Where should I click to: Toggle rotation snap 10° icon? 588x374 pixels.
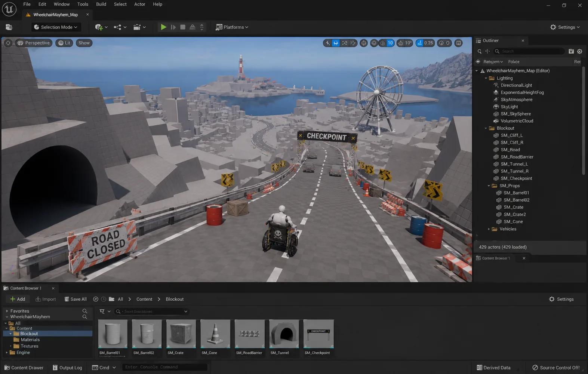404,43
